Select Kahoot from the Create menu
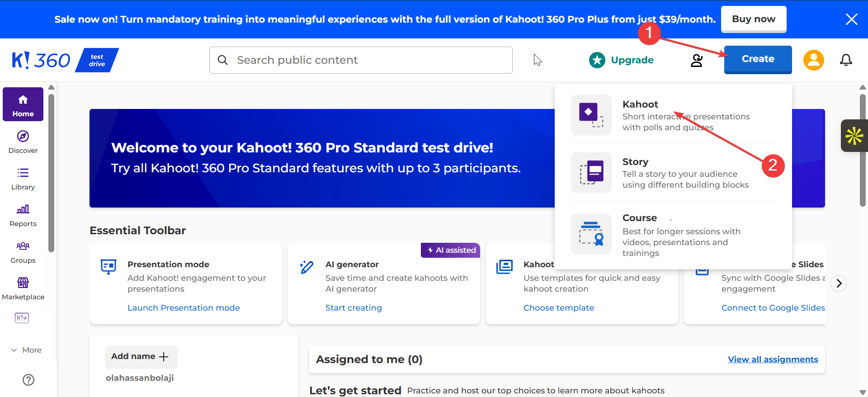The image size is (868, 397). click(x=640, y=104)
